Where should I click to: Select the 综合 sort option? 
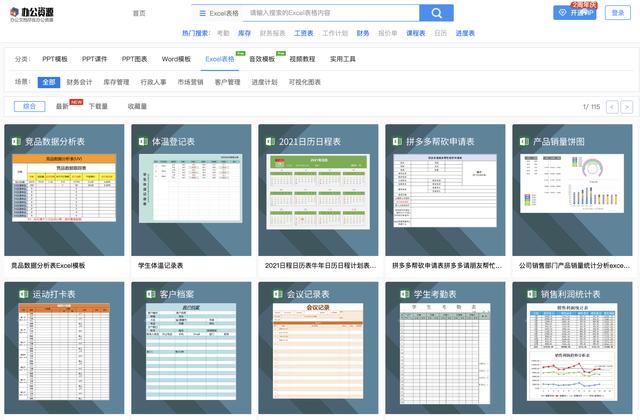pyautogui.click(x=30, y=105)
